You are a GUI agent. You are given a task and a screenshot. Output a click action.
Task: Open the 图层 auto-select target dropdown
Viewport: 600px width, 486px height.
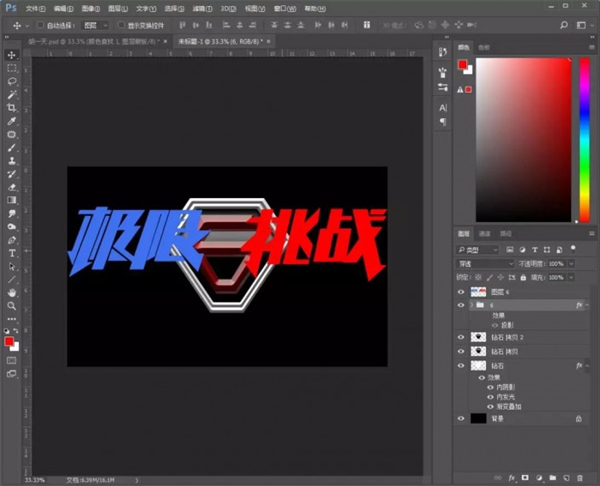pos(97,24)
